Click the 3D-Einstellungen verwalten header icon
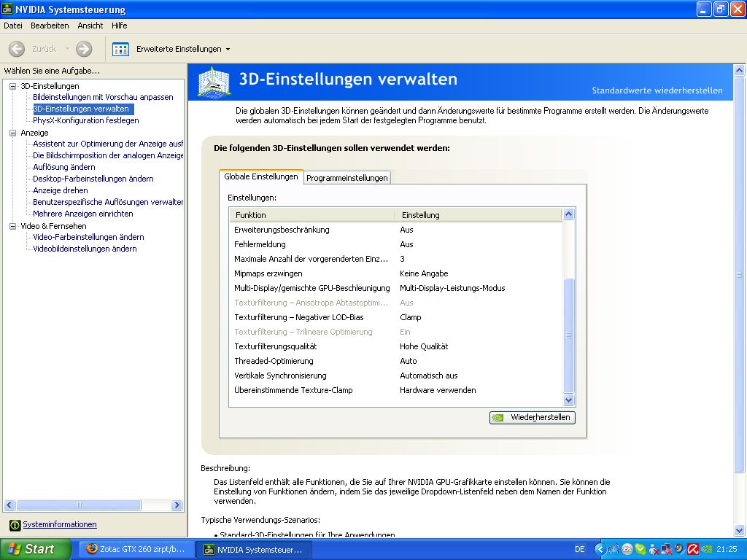The image size is (747, 560). [214, 82]
